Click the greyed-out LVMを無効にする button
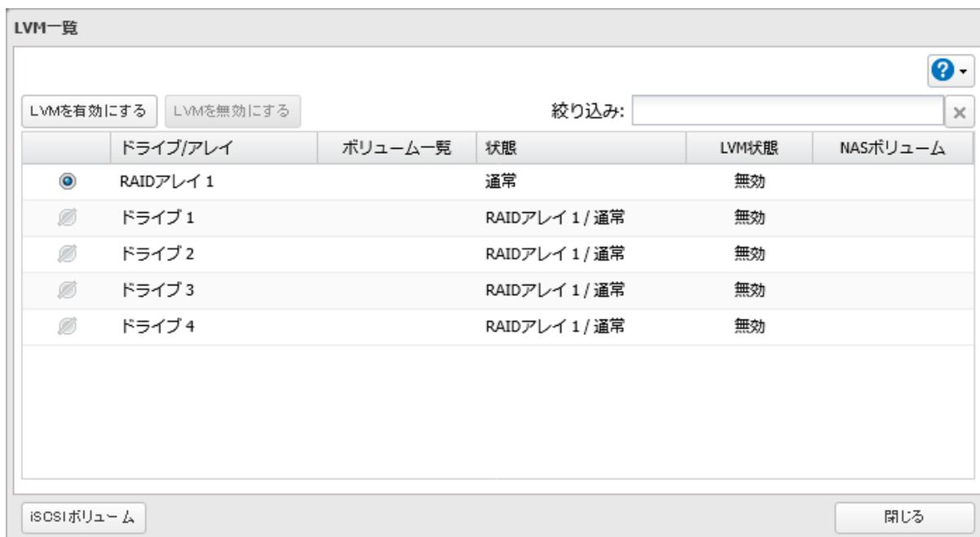The width and height of the screenshot is (980, 537). (233, 108)
